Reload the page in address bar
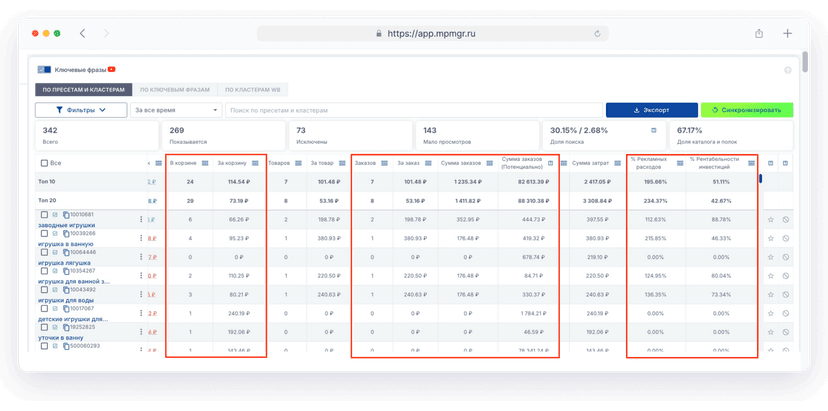828x411 pixels. [597, 33]
